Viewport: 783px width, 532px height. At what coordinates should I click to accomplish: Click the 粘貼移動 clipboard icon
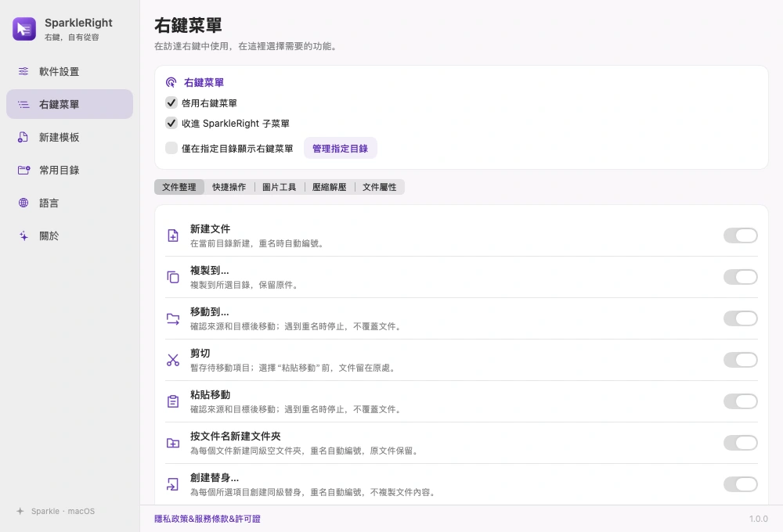click(173, 401)
